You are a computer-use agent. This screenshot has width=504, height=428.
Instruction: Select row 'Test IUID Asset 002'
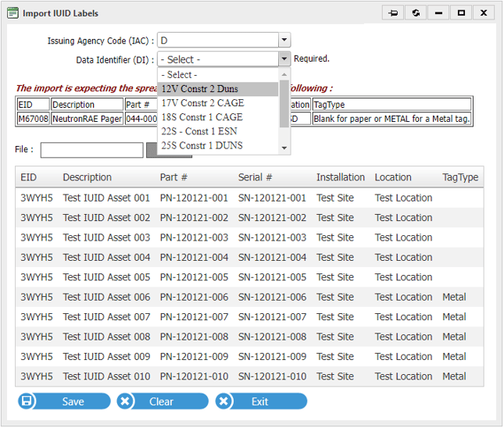249,218
